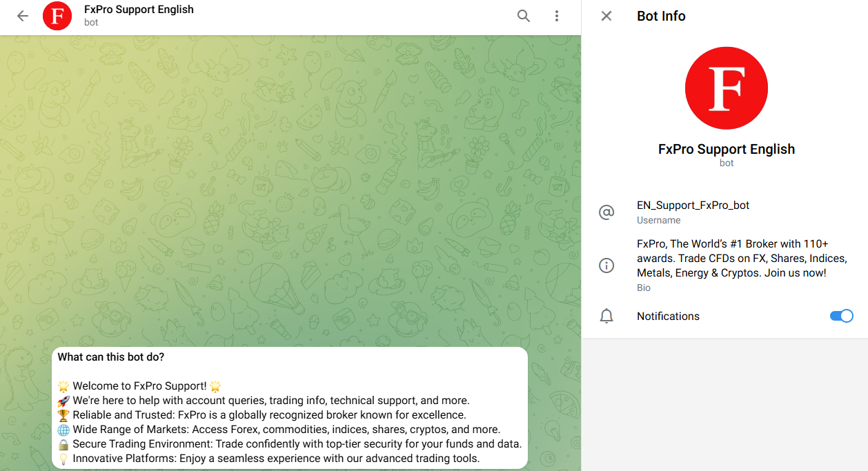The image size is (868, 471).
Task: Click the "What can this bot do?" heading
Action: tap(111, 357)
